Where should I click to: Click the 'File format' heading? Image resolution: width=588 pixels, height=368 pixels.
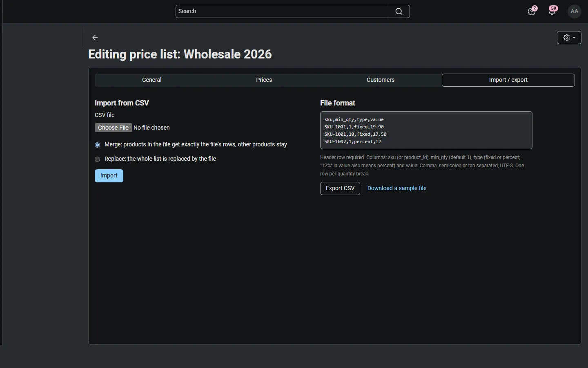tap(338, 103)
